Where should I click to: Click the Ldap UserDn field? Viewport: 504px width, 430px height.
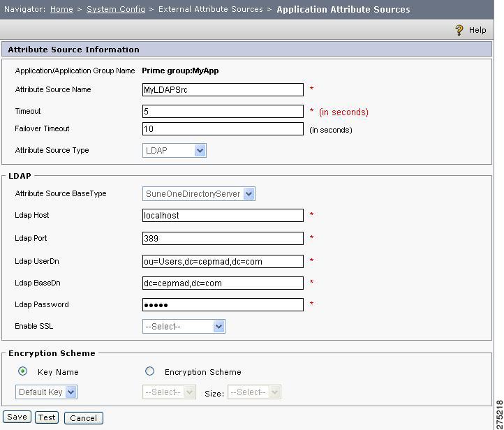[223, 261]
